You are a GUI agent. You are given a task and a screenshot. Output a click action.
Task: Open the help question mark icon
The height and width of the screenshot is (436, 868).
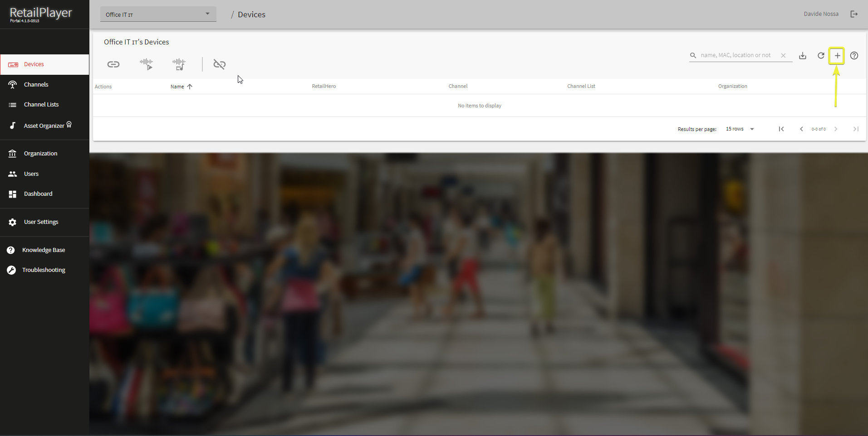click(x=854, y=56)
